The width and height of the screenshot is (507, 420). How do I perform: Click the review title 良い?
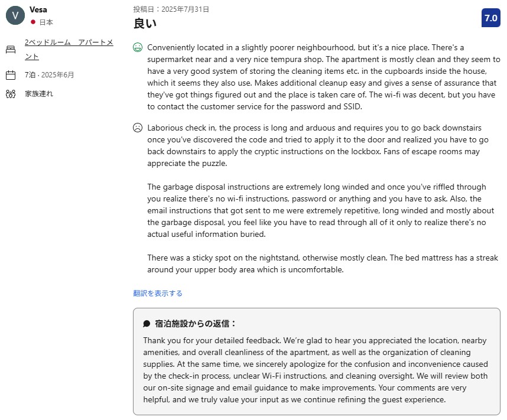point(145,24)
